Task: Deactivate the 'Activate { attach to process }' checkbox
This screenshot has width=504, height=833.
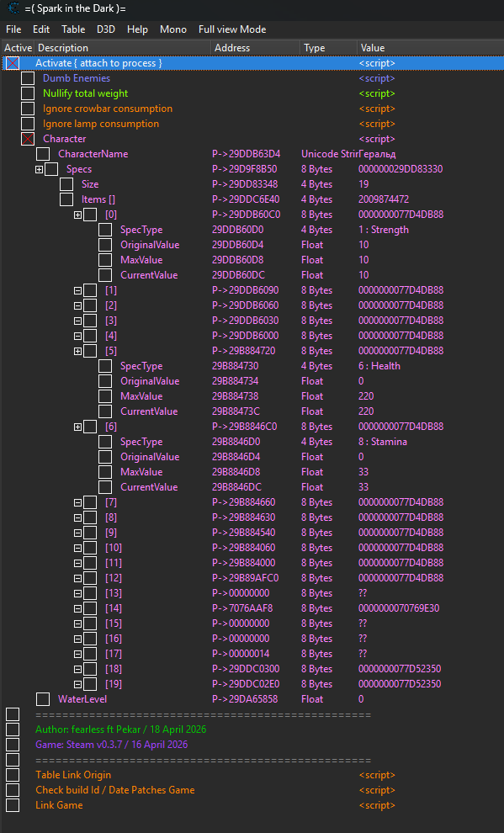Action: click(13, 63)
